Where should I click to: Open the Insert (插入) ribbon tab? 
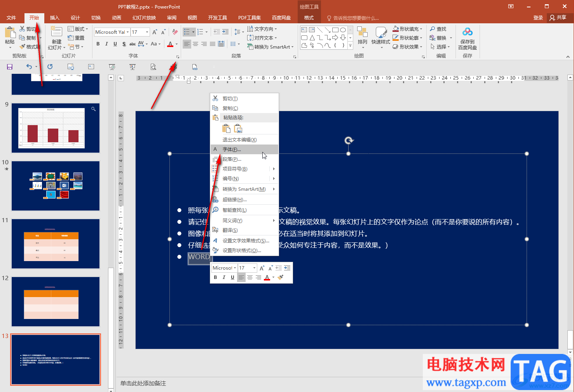coord(55,18)
